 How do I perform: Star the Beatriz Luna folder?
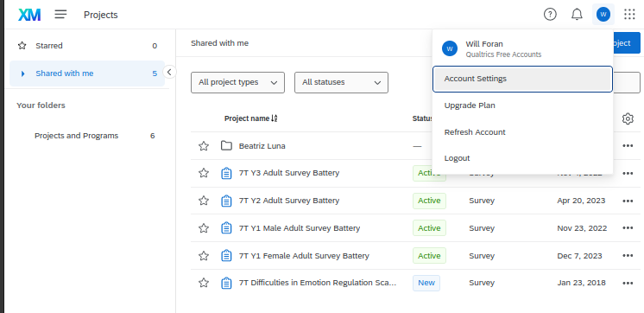pos(204,146)
